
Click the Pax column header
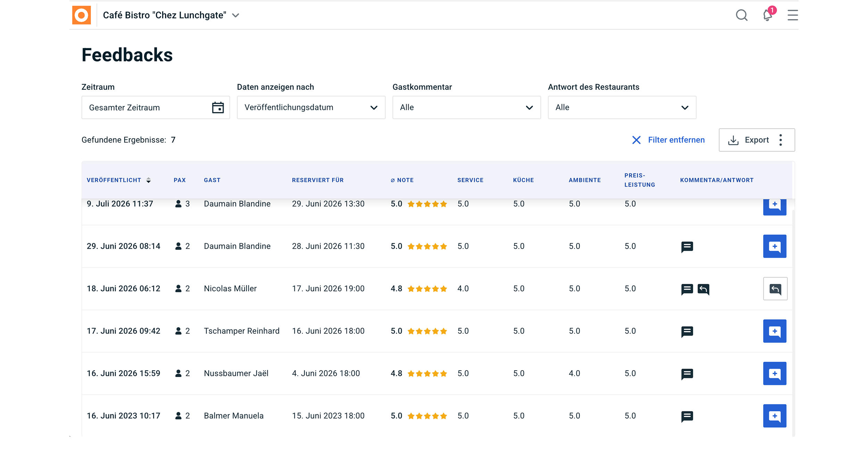pos(180,180)
